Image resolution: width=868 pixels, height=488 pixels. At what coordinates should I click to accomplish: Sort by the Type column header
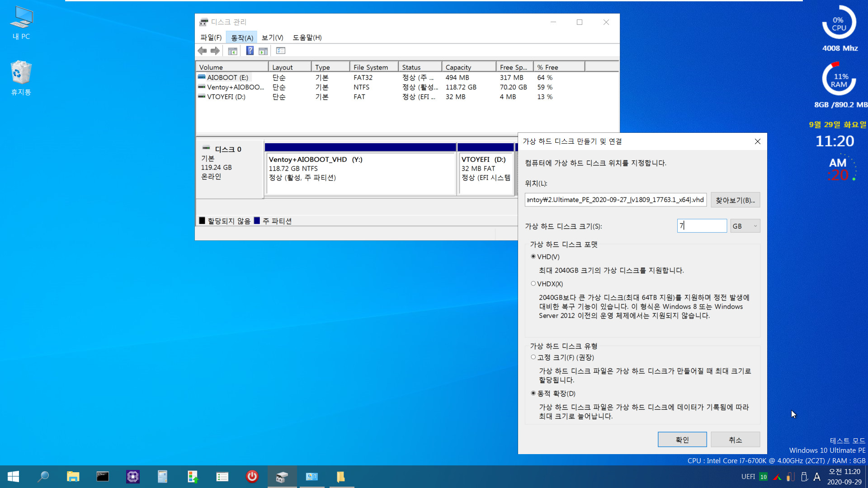[x=330, y=67]
